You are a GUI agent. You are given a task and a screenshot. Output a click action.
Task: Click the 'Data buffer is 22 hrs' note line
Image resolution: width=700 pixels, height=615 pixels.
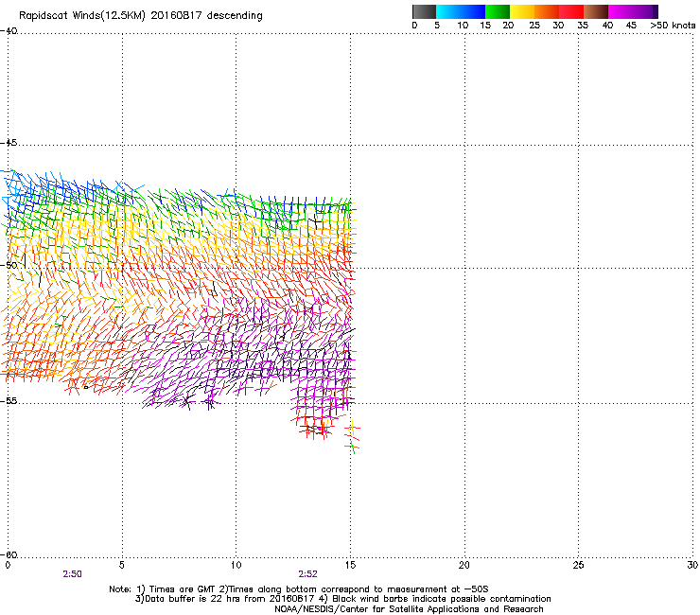point(342,599)
